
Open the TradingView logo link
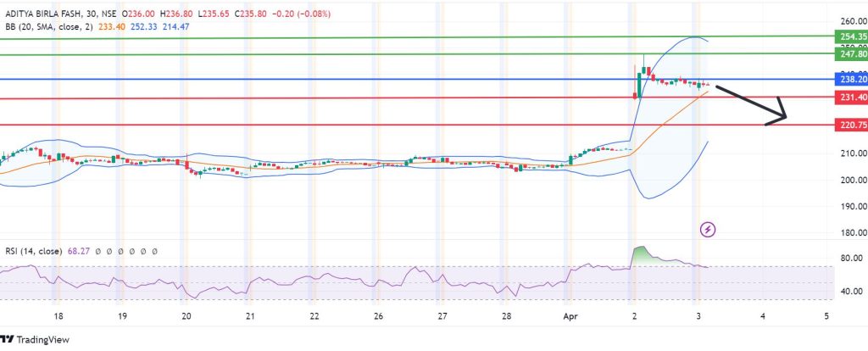[34, 339]
